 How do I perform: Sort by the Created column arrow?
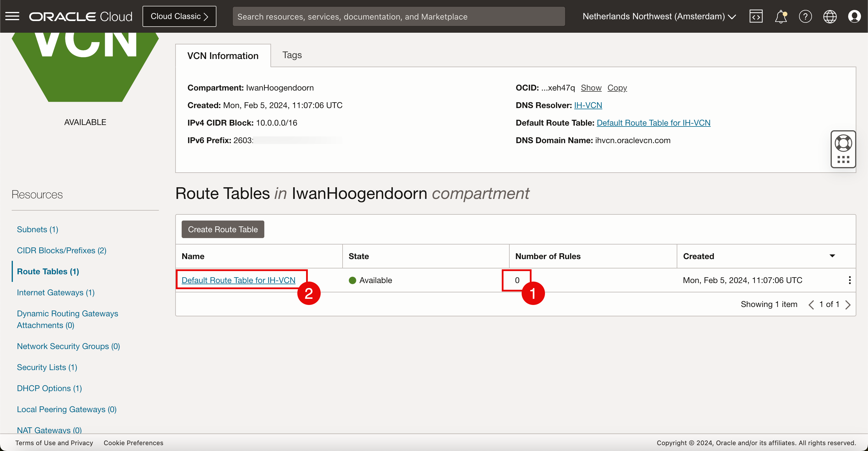pos(832,256)
